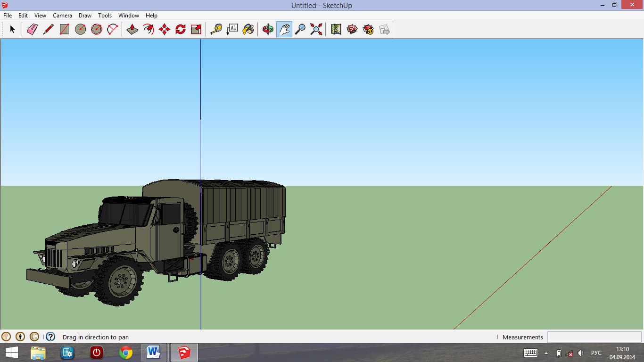Pick the Move tool with red arrows

(x=165, y=29)
